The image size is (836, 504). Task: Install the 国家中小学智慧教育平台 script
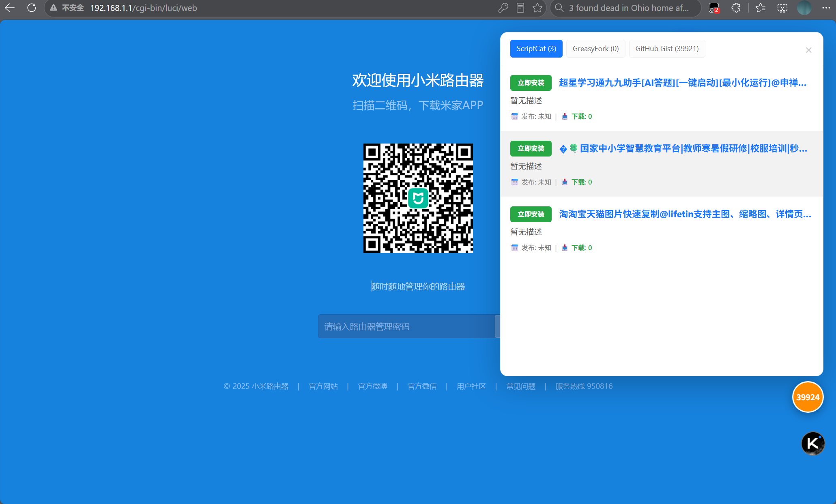[x=531, y=148]
